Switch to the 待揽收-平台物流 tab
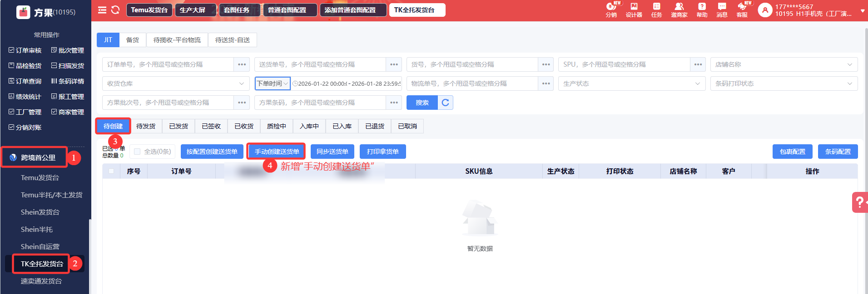This screenshot has width=868, height=294. [x=177, y=40]
